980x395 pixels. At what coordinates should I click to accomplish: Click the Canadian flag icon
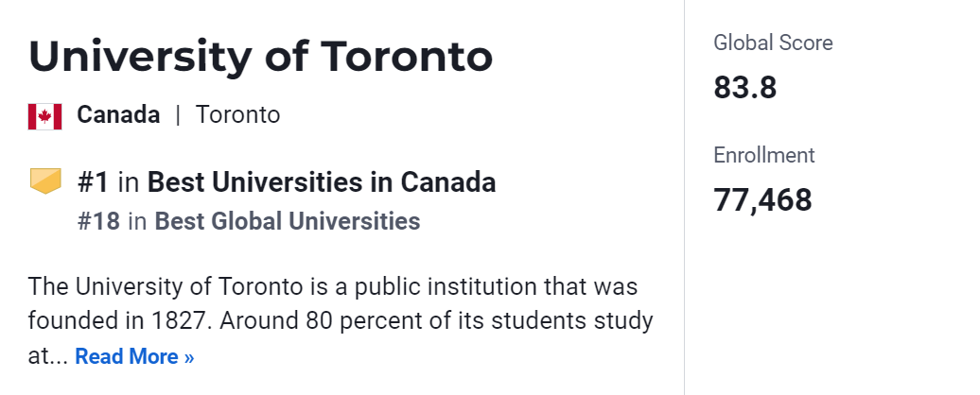click(x=44, y=116)
